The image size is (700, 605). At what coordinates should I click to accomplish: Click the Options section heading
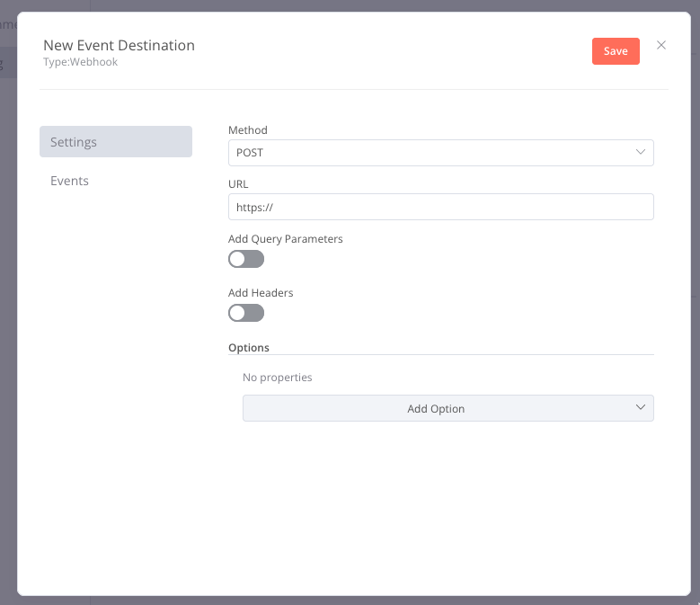pos(249,347)
